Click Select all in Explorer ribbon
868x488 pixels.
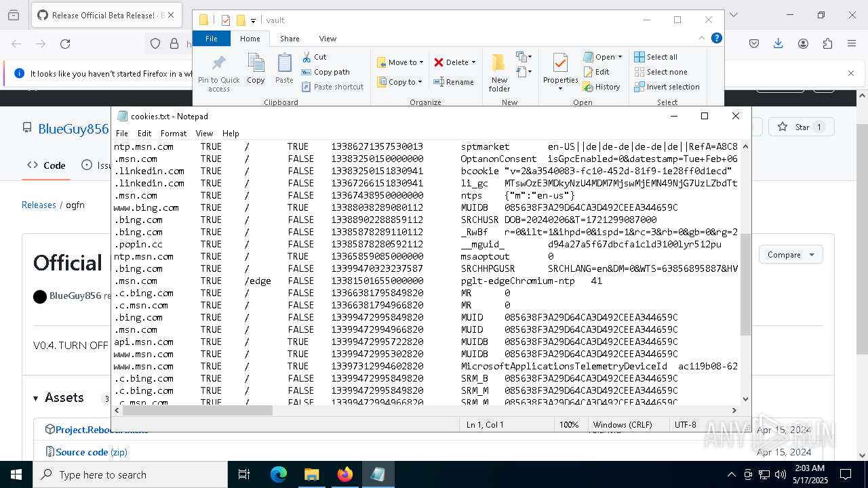[656, 57]
